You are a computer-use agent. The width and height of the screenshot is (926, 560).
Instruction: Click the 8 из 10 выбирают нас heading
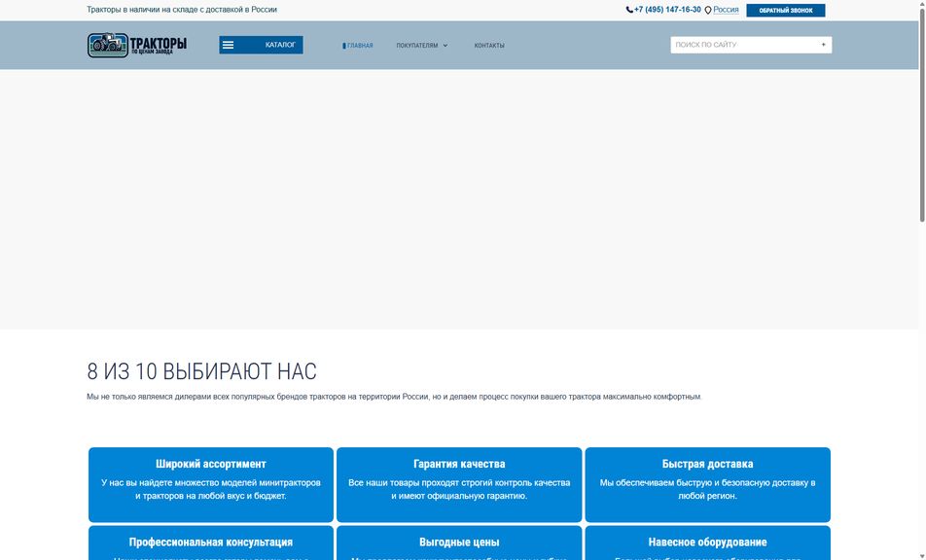pos(201,371)
